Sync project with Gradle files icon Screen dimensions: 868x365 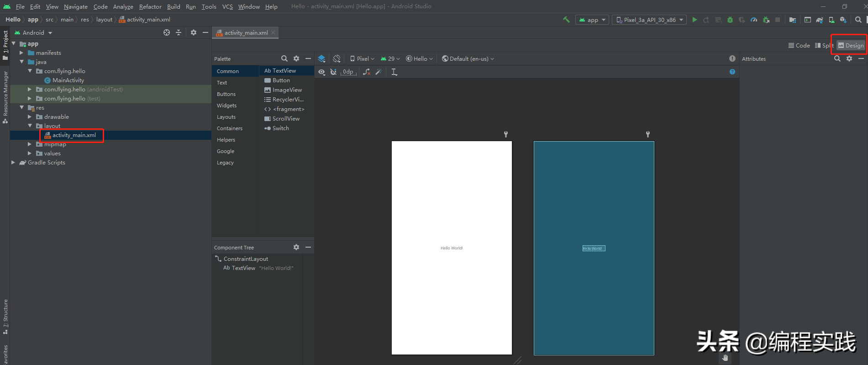(x=820, y=20)
